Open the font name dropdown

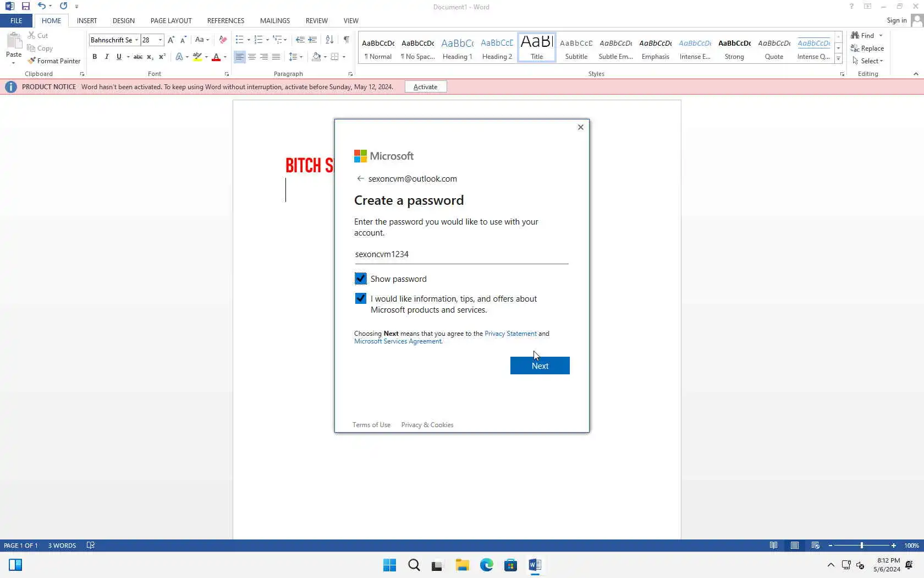136,40
